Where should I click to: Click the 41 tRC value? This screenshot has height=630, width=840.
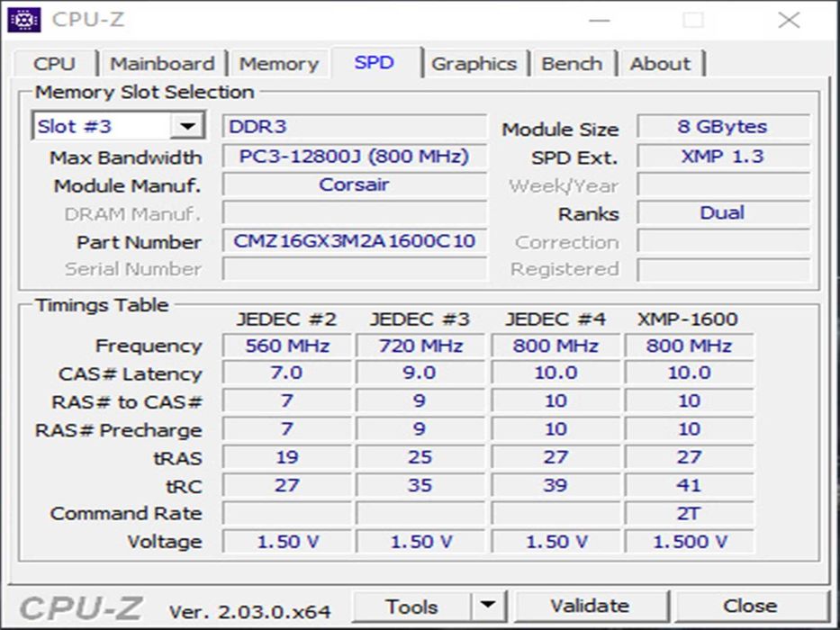[689, 485]
